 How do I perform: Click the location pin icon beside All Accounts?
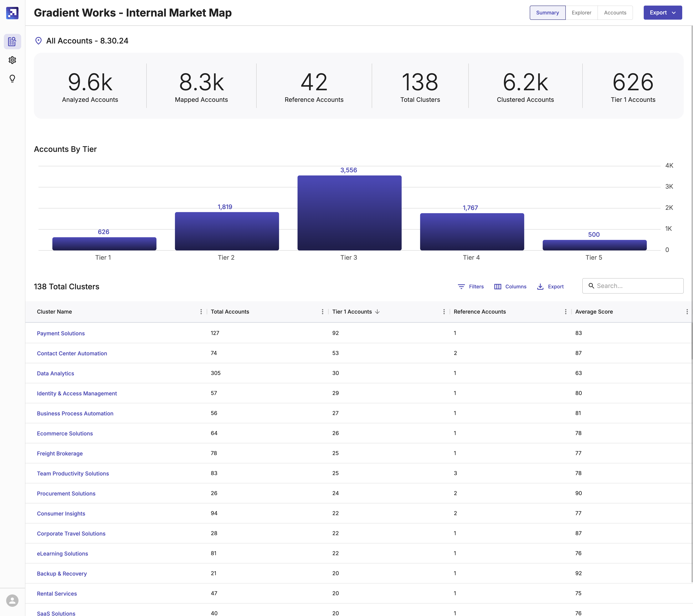click(38, 41)
